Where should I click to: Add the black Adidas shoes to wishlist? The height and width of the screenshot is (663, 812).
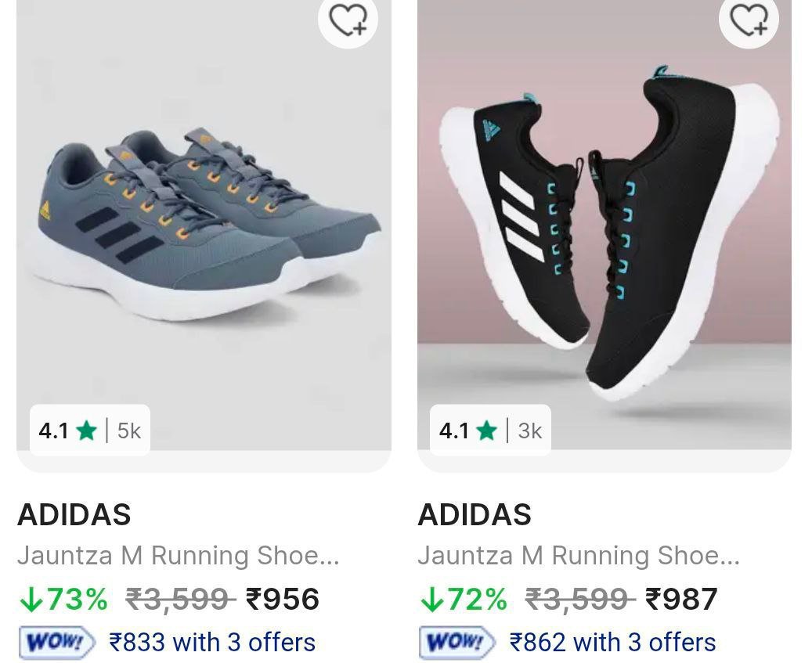tap(749, 20)
